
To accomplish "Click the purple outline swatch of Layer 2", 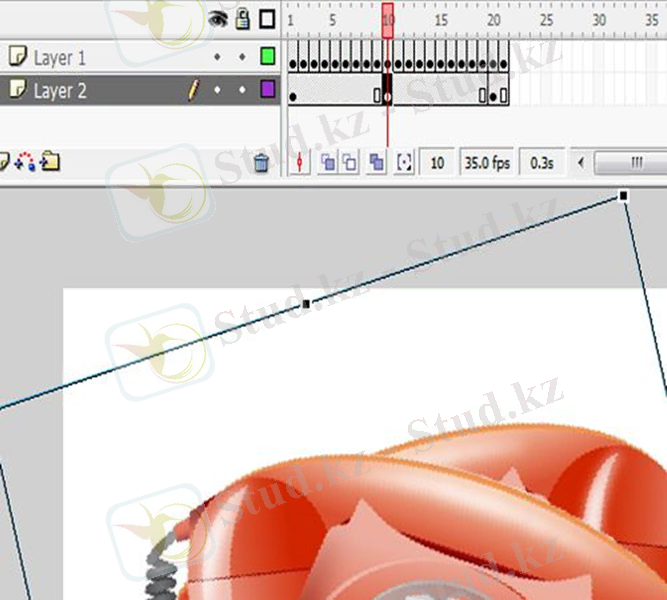I will 268,89.
